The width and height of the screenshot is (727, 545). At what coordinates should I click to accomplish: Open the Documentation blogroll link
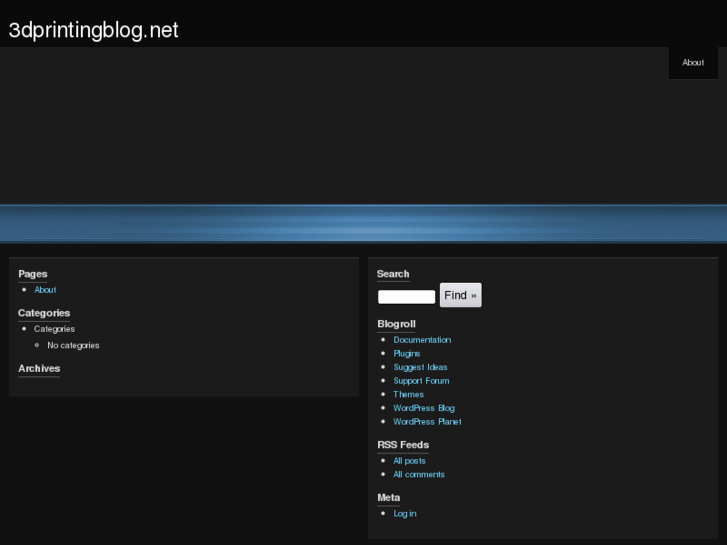422,340
